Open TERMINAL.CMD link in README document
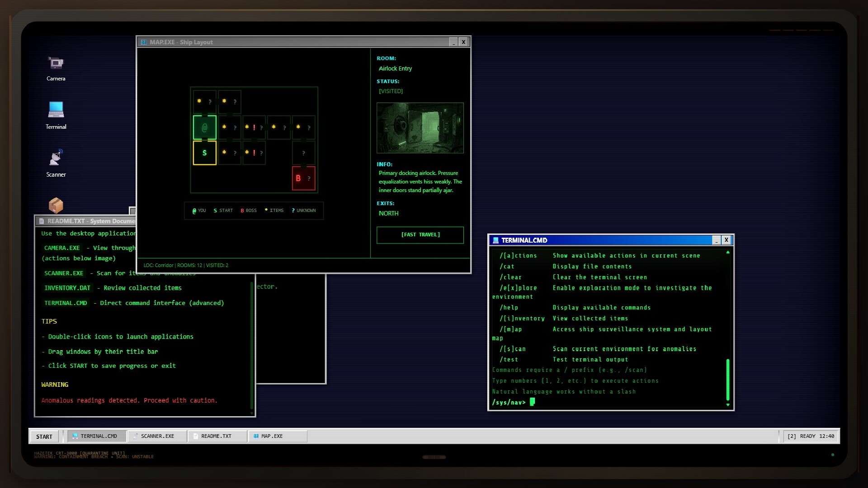The width and height of the screenshot is (868, 488). pyautogui.click(x=66, y=303)
